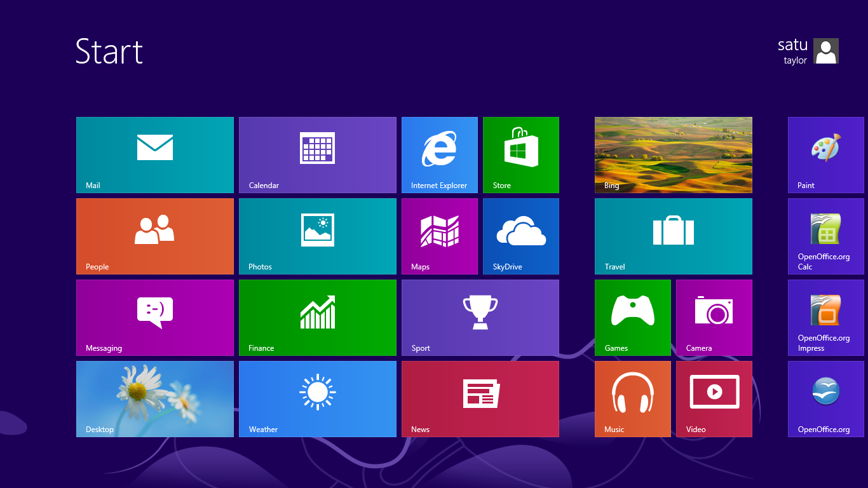Click the satu taylor user name
This screenshot has height=488, width=868.
792,51
